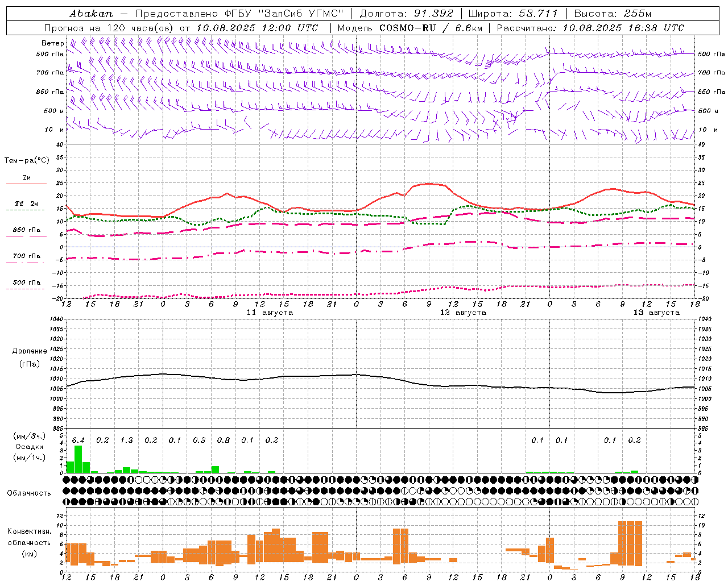The image size is (728, 582).
Task: Click the "Облачность" cloudiness label
Action: click(x=29, y=493)
